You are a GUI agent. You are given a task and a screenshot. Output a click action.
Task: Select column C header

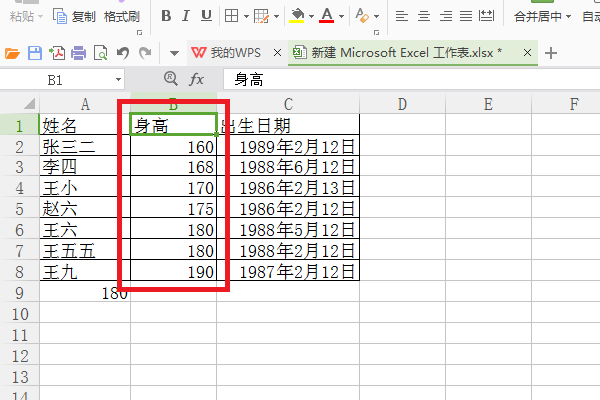click(x=288, y=104)
